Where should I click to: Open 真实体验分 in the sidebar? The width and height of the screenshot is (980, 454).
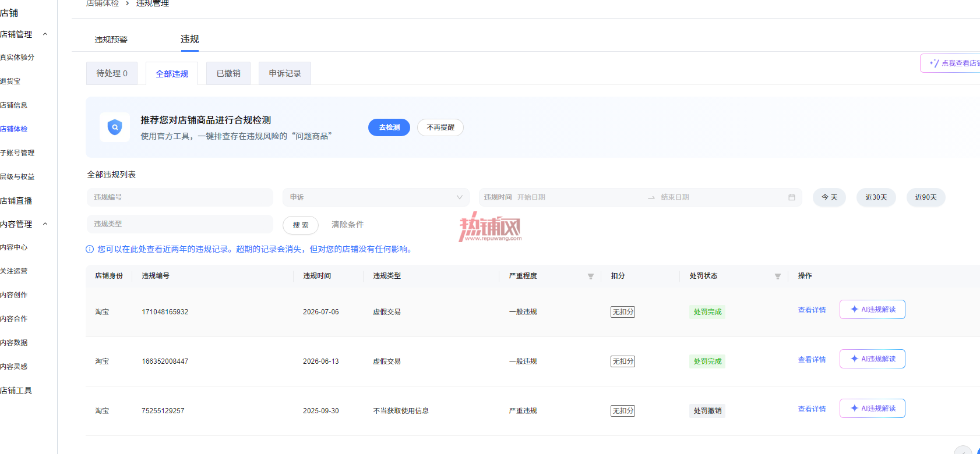[x=17, y=58]
